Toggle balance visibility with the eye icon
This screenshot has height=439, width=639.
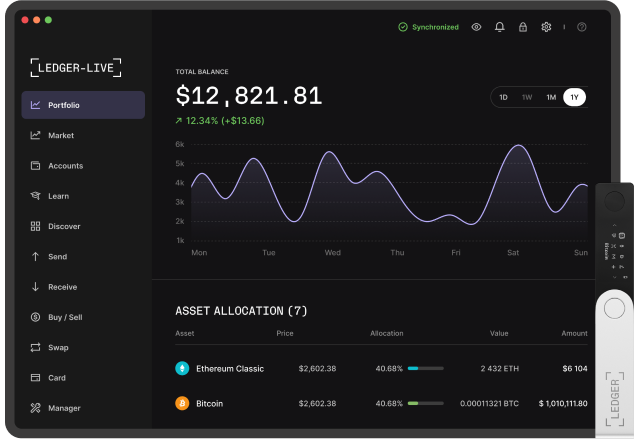[x=477, y=27]
